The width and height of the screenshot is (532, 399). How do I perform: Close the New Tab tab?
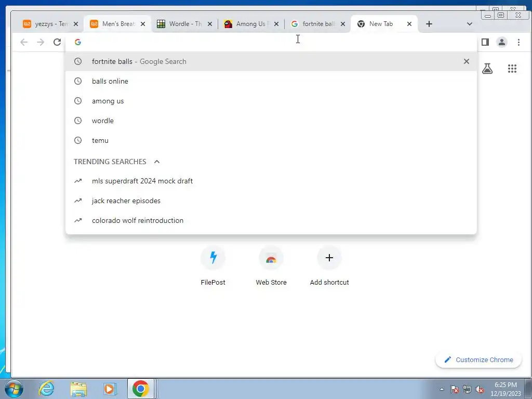tap(409, 24)
